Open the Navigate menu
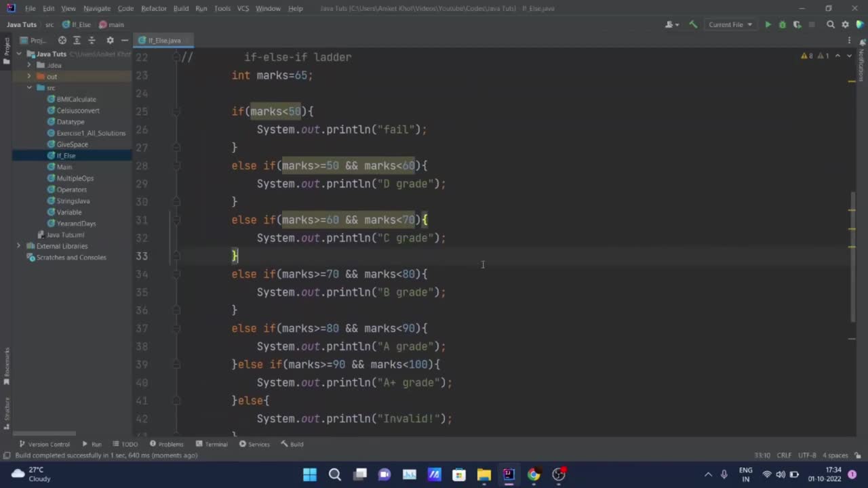Screen dimensions: 868x488 (97, 8)
